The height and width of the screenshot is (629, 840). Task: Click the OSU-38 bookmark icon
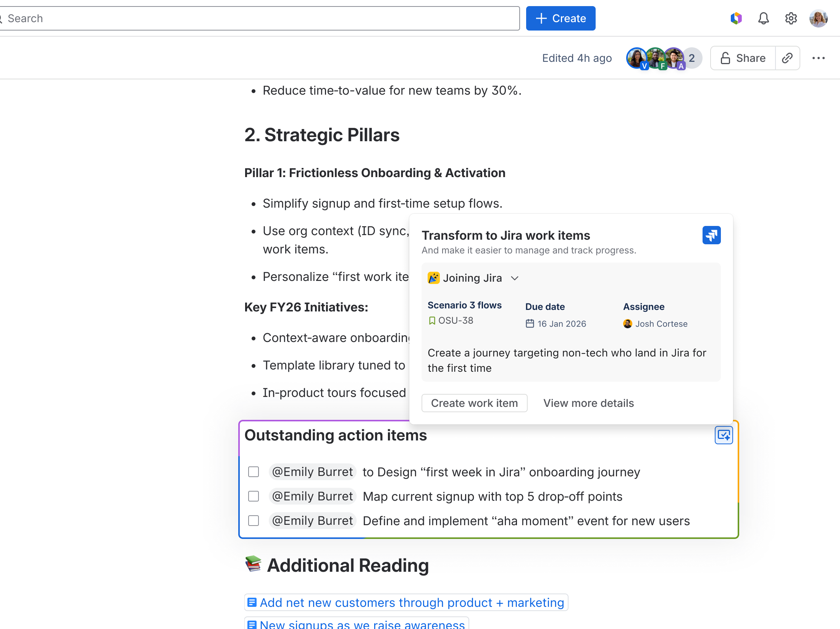coord(432,321)
